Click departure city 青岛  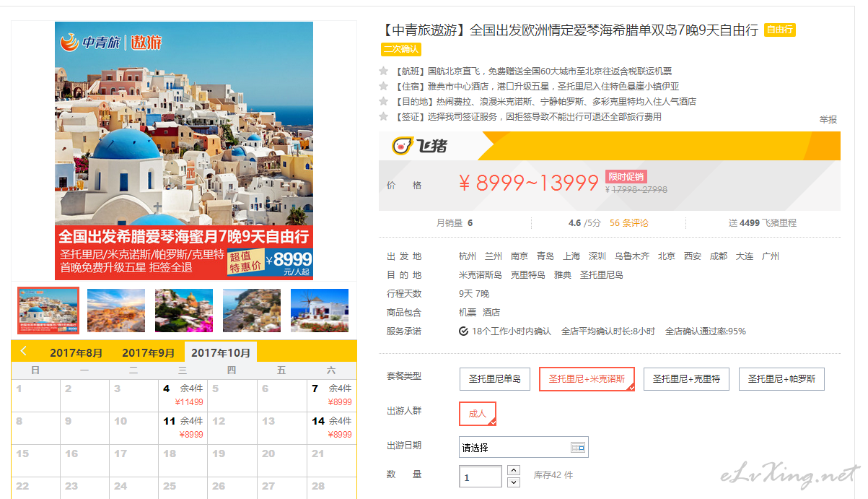(545, 256)
